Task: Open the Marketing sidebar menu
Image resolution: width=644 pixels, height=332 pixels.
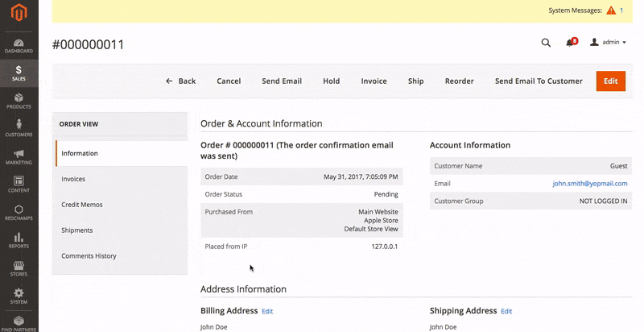Action: click(19, 157)
